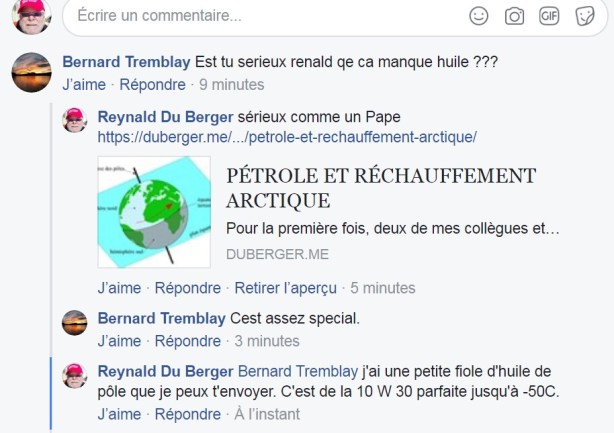Click Reynald's avatar beside the last reply
614x433 pixels.
75,375
